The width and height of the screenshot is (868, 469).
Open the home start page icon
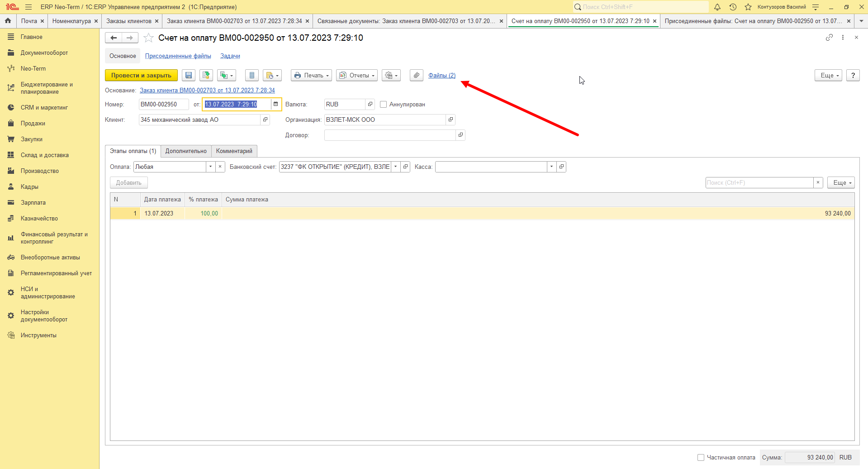tap(8, 21)
